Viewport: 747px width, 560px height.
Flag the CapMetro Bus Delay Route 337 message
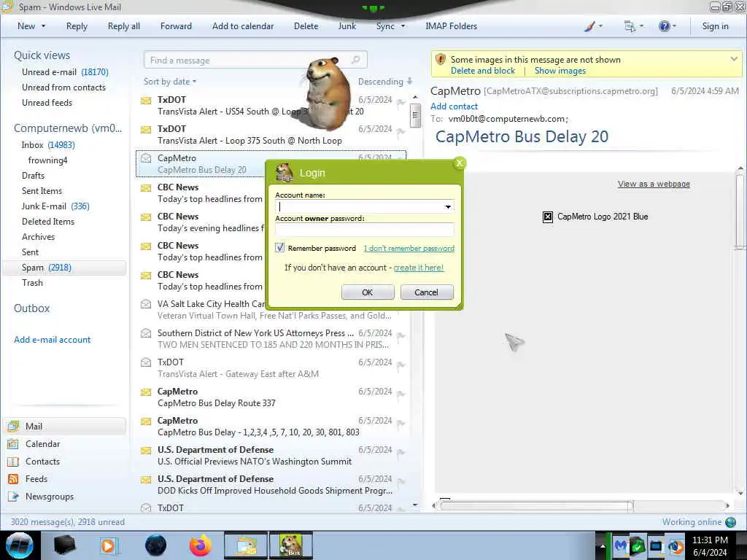(400, 394)
